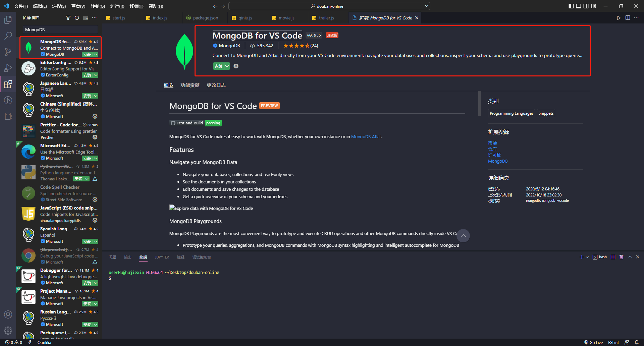Image resolution: width=644 pixels, height=346 pixels.
Task: Expand install dropdown for Debugger for Java
Action: click(x=96, y=283)
